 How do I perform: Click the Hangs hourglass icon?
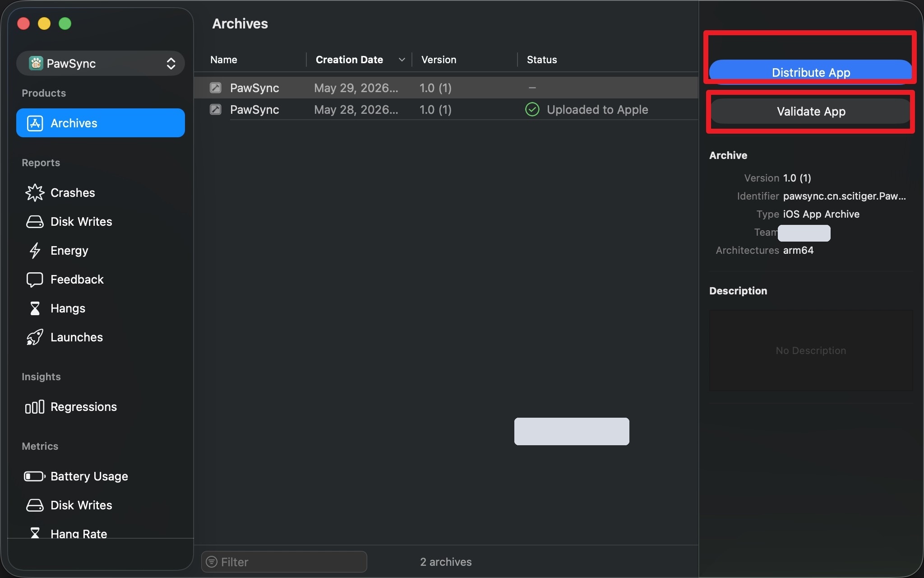[x=35, y=308]
